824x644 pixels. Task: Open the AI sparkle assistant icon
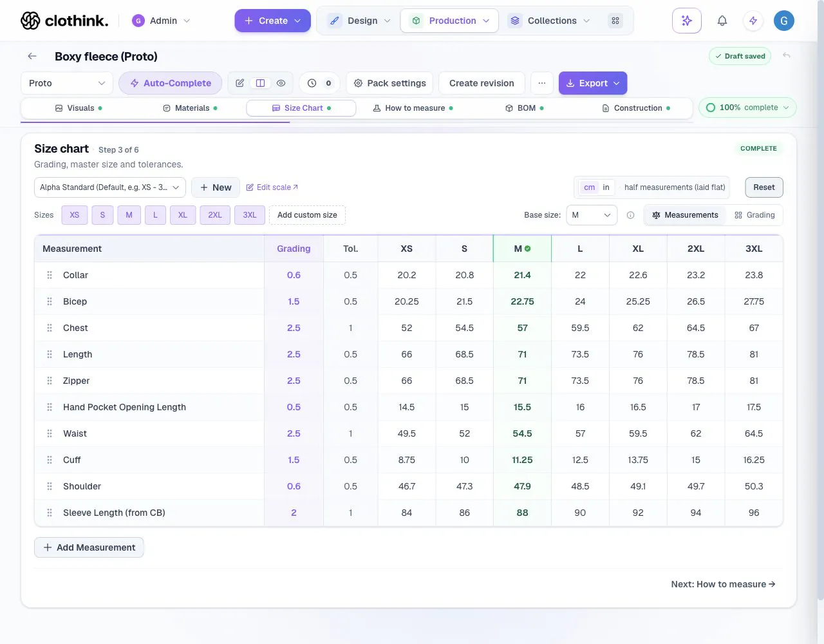click(686, 21)
